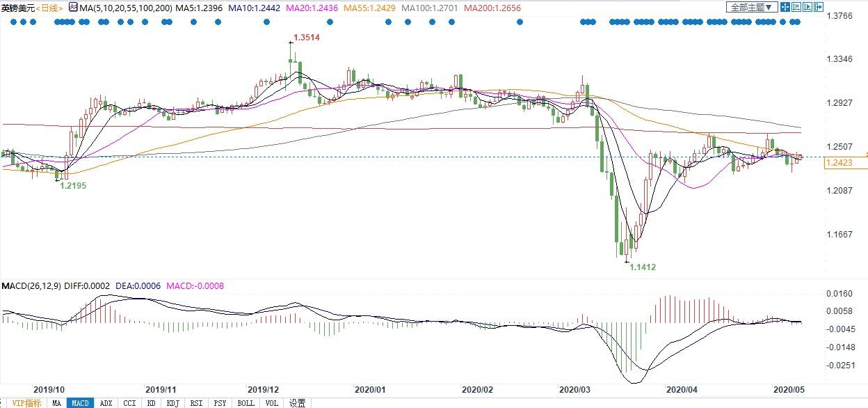
Task: Click the 2020/02 date axis label
Action: (x=477, y=389)
